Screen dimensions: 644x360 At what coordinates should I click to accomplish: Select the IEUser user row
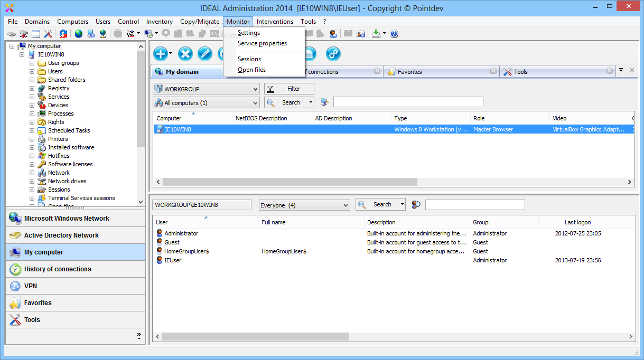click(393, 260)
